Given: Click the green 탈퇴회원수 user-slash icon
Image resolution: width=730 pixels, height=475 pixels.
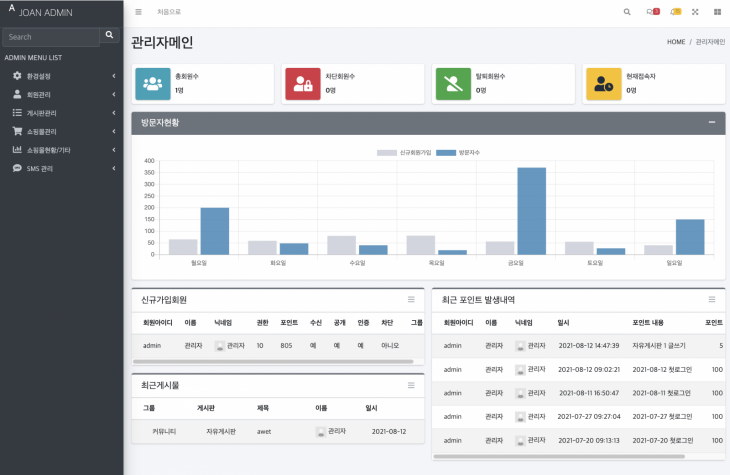Looking at the screenshot, I should (453, 84).
